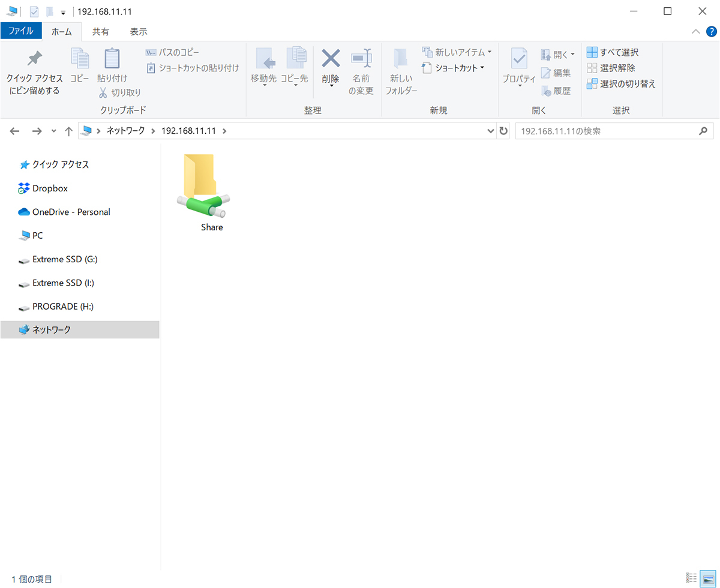Open the blue Help question icon
Image resolution: width=720 pixels, height=588 pixels.
pyautogui.click(x=712, y=31)
